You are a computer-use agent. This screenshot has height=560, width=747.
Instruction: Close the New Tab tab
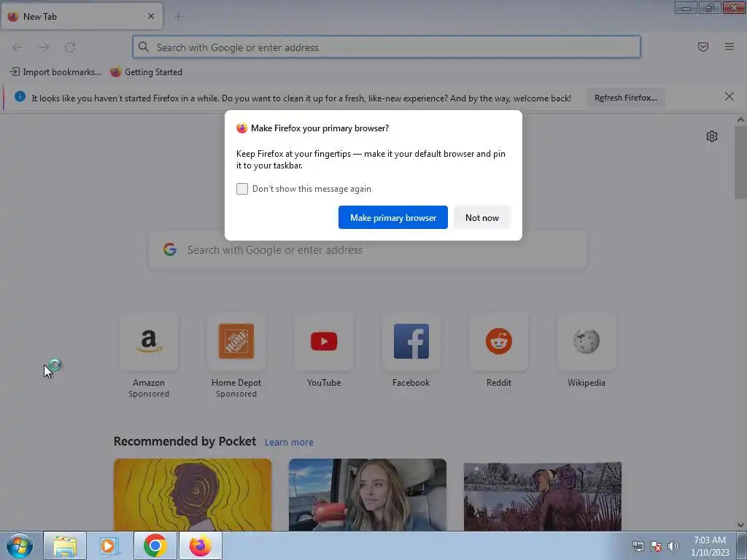click(x=151, y=16)
